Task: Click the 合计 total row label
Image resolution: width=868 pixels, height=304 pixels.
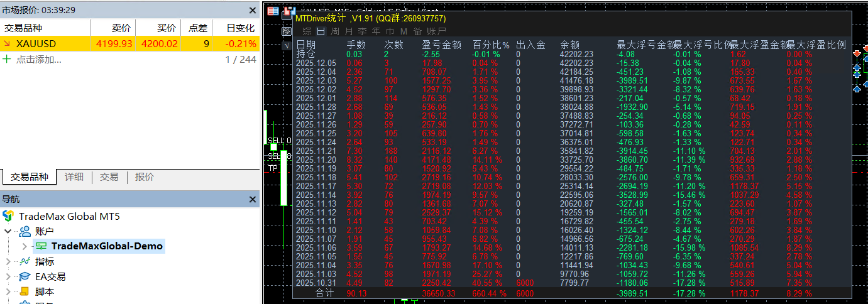Action: tap(325, 293)
